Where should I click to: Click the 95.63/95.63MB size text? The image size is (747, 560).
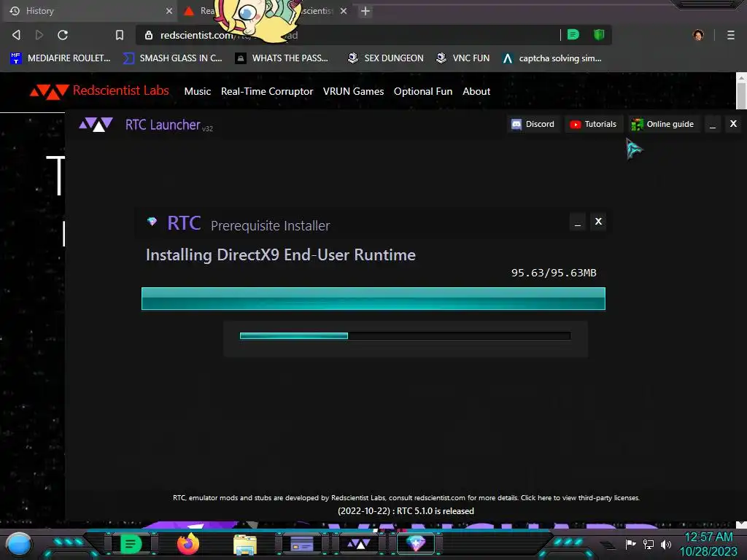coord(554,273)
